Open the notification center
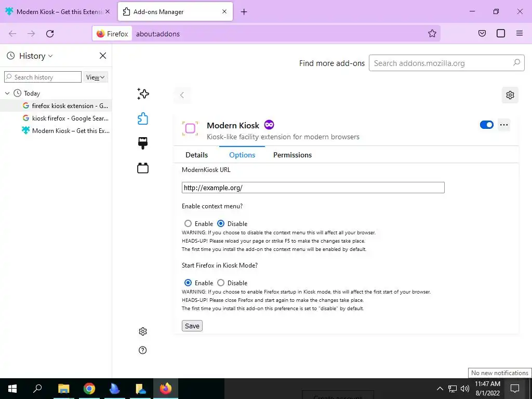 coord(515,389)
